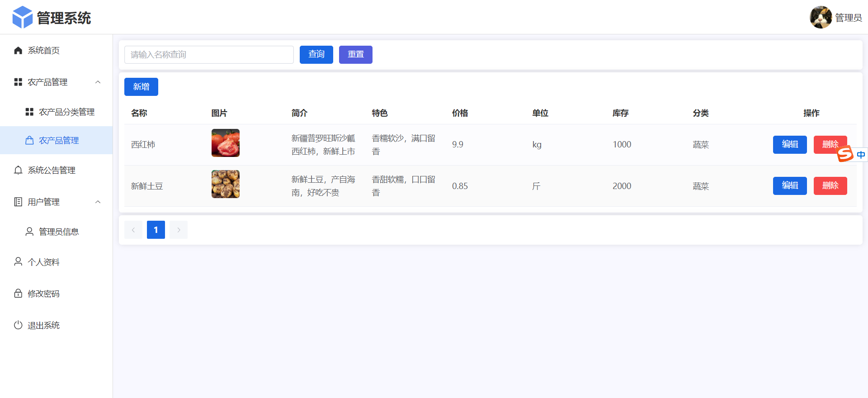
Task: Click the document icon beside 用户管理
Action: 18,202
